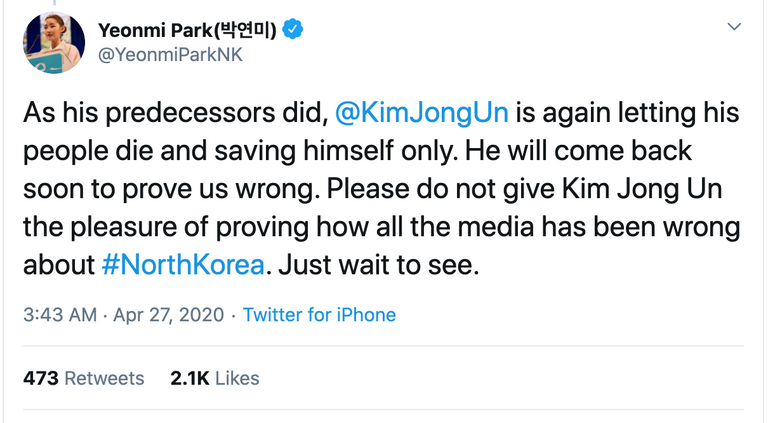View the 473 Retweets list
768x423 pixels.
tap(83, 378)
